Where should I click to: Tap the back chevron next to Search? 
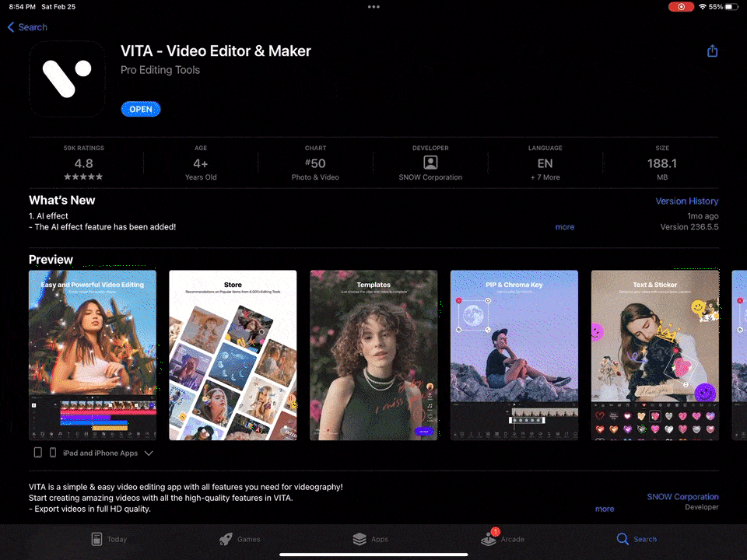[10, 27]
